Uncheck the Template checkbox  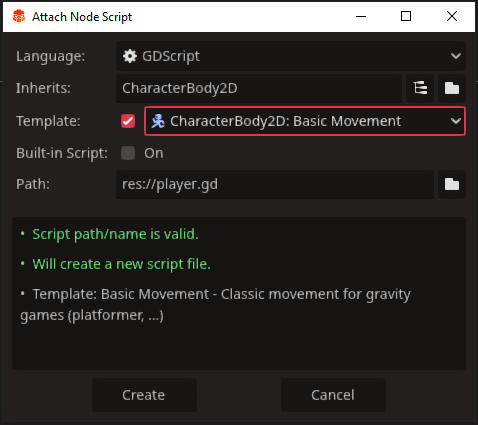[128, 121]
